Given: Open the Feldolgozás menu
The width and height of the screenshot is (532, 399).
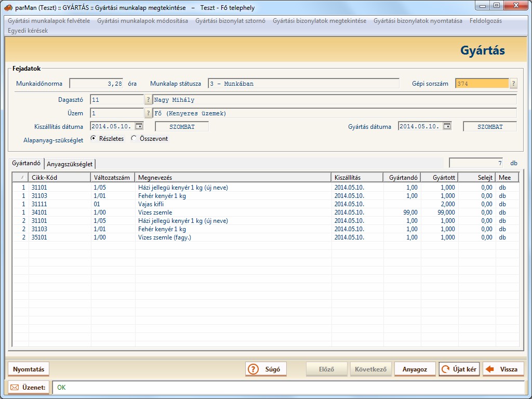Looking at the screenshot, I should (486, 21).
